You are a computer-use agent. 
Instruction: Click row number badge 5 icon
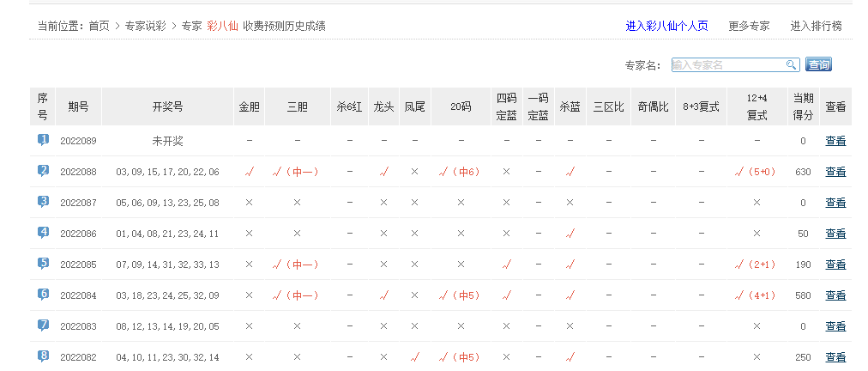click(43, 264)
